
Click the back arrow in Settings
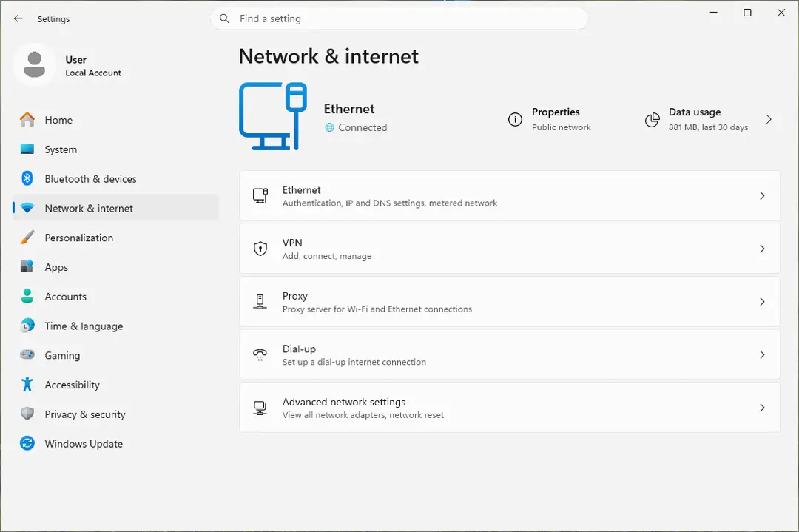[x=18, y=18]
